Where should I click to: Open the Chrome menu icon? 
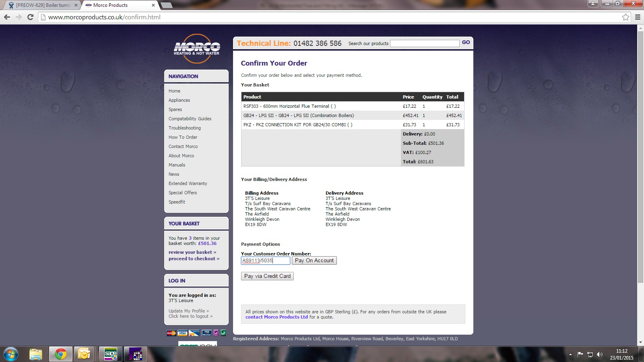tap(638, 17)
